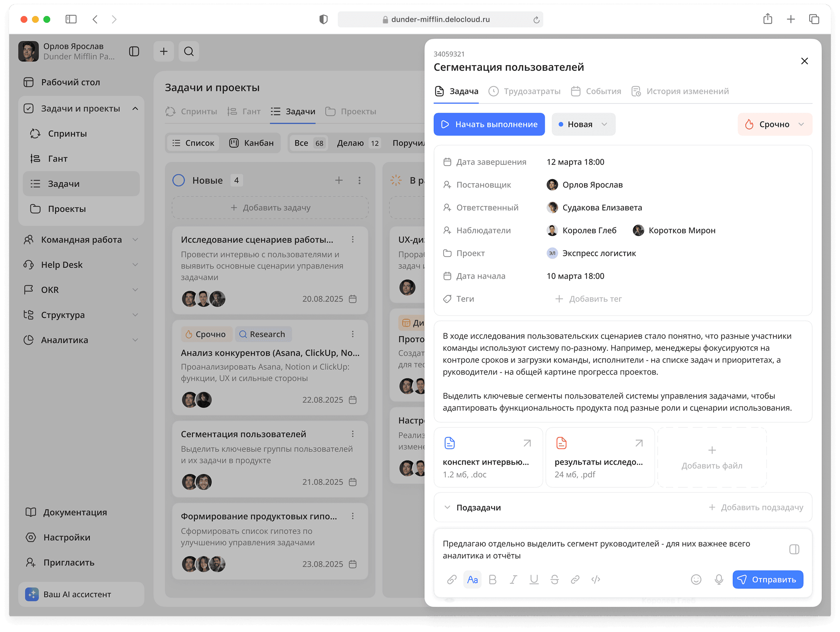Switch to Канбан board view

tap(252, 143)
